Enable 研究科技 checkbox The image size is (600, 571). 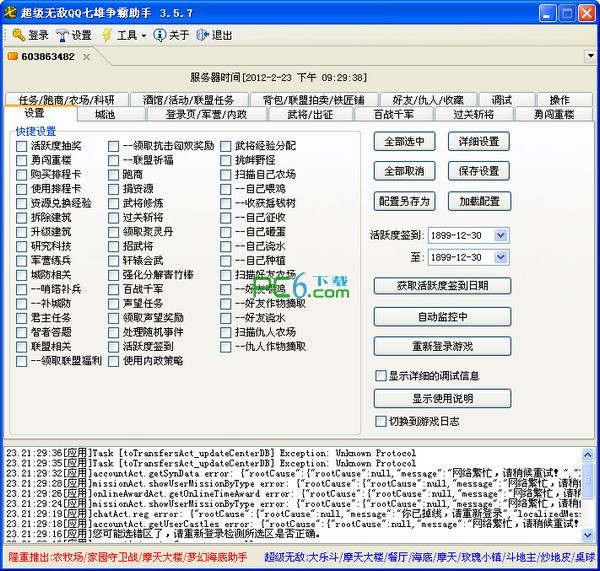click(x=21, y=246)
